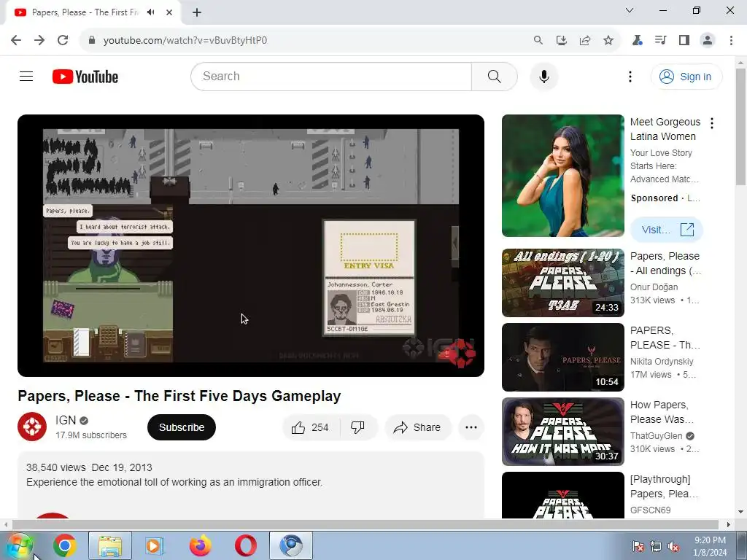Click the Sign in button
Screen dimensions: 747x560
(x=686, y=76)
